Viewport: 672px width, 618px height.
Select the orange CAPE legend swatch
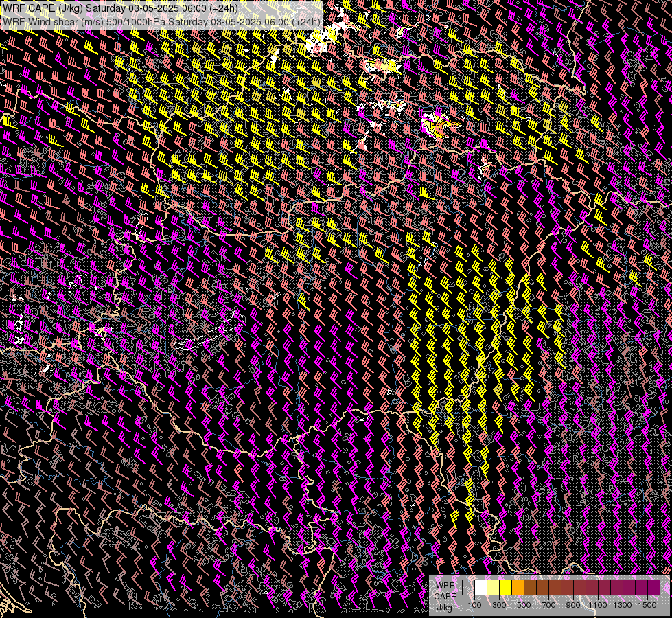pos(518,587)
